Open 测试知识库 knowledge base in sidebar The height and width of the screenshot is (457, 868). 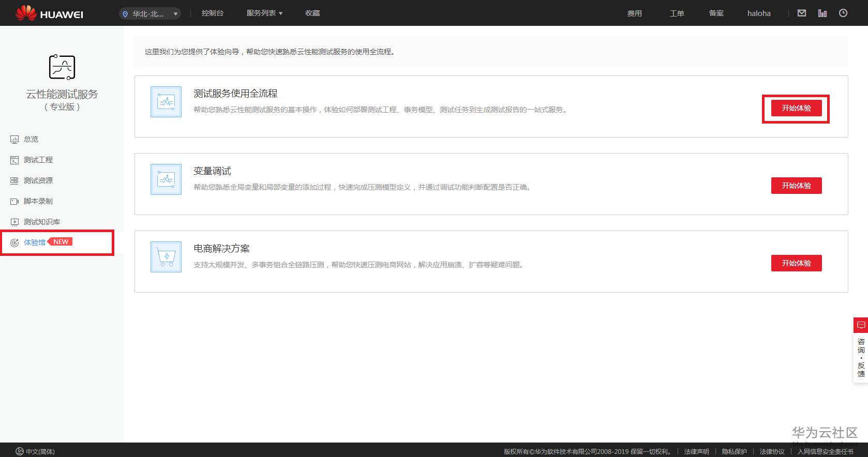(42, 222)
